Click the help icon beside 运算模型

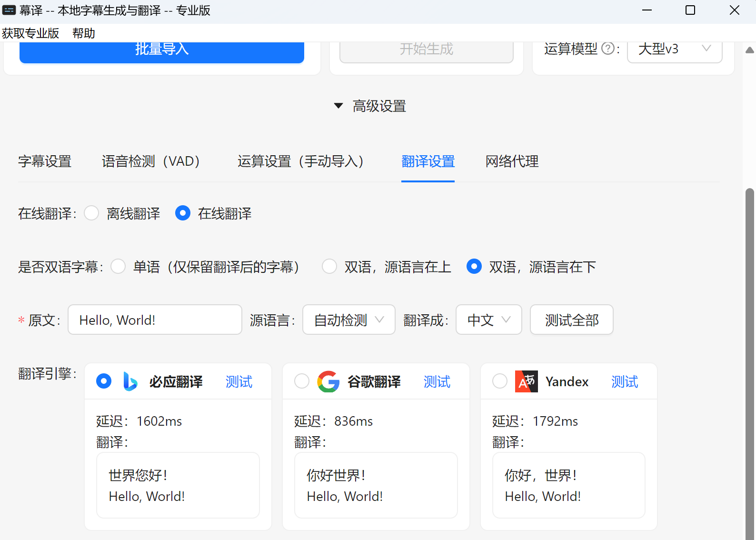click(x=607, y=49)
